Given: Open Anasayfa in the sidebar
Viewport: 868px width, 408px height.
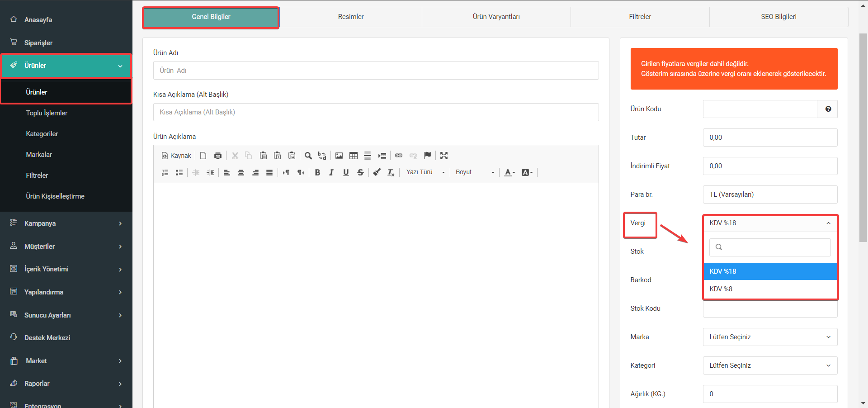Looking at the screenshot, I should (66, 20).
